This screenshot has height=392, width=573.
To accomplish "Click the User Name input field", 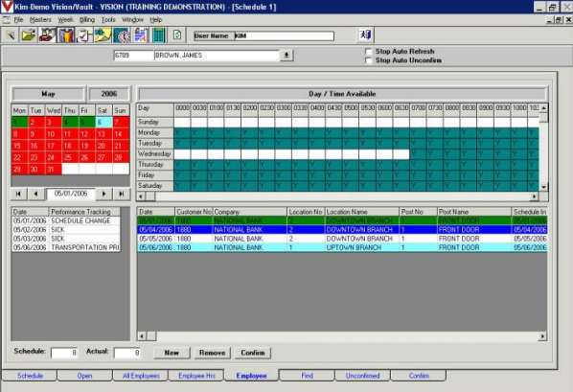I will point(284,35).
